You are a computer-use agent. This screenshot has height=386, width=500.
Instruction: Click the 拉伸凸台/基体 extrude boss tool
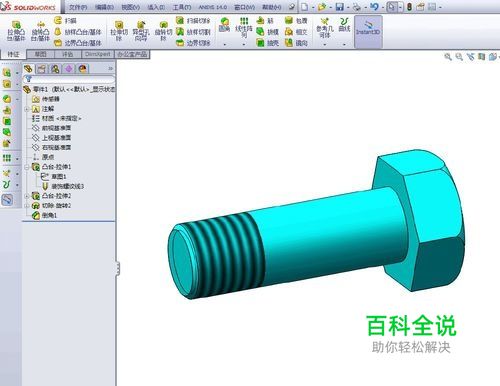pyautogui.click(x=16, y=31)
